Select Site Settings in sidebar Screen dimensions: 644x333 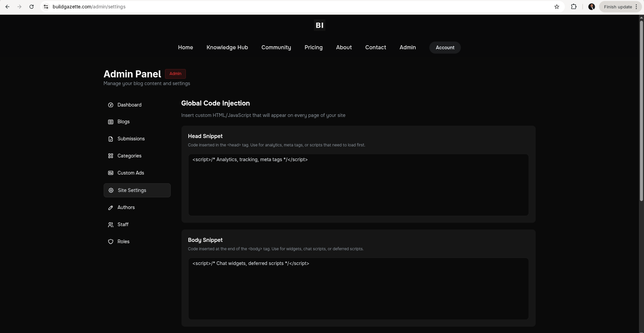137,190
